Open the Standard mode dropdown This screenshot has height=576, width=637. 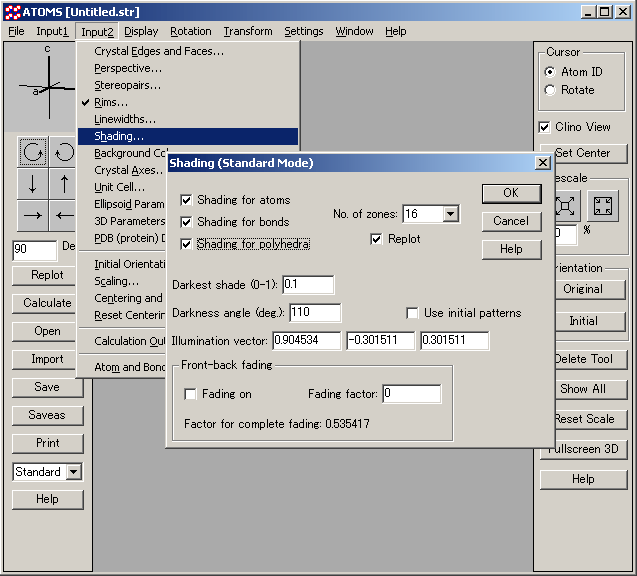[x=74, y=472]
